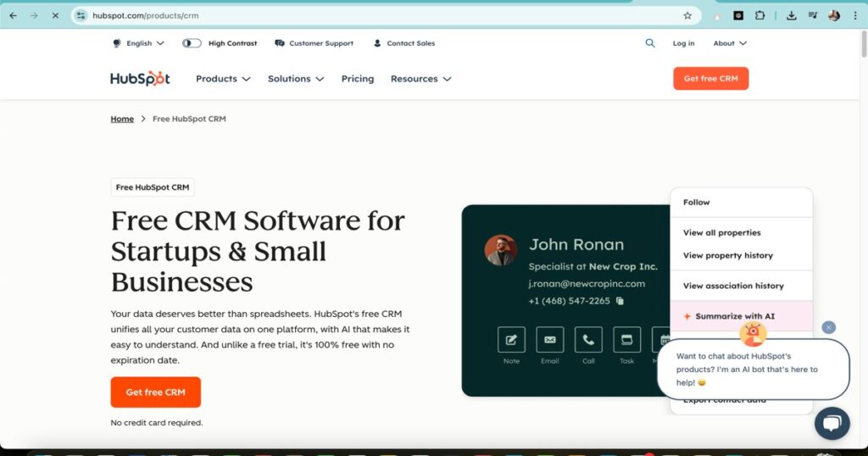Select Summarize with AI
The width and height of the screenshot is (868, 456).
pos(741,316)
